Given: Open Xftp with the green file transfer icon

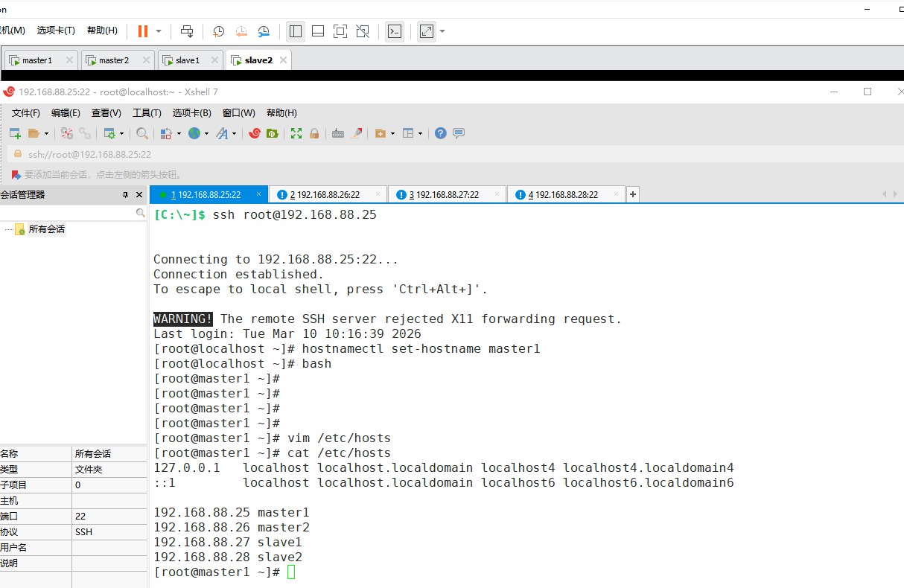Looking at the screenshot, I should point(273,133).
